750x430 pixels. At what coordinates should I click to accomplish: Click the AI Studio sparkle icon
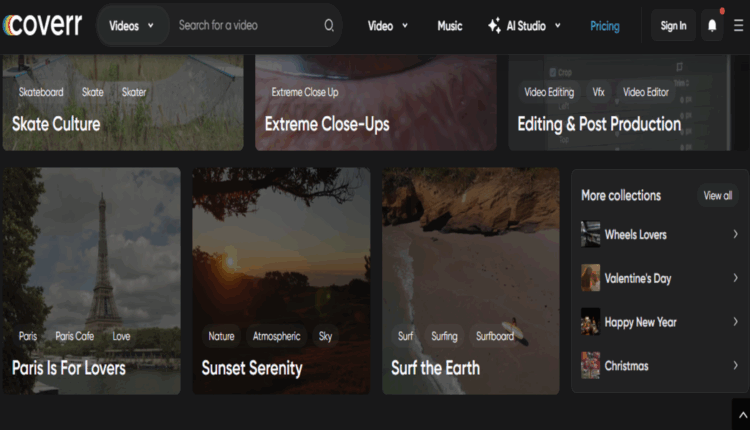[x=494, y=26]
